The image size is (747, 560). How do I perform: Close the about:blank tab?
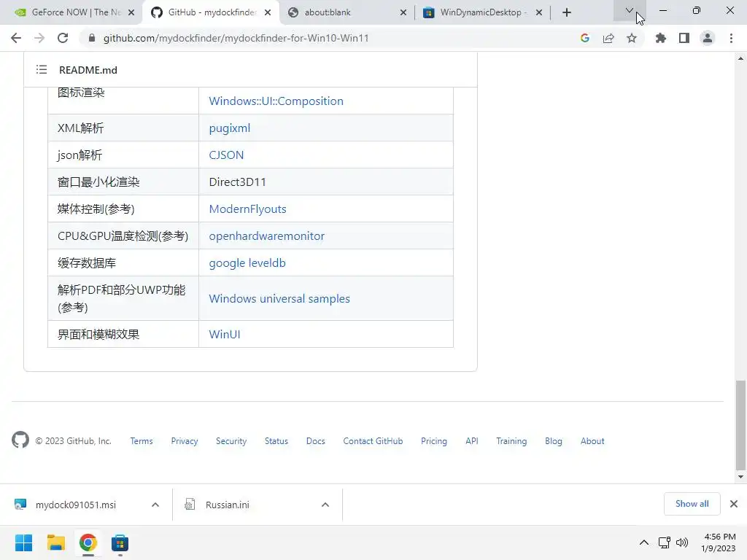(x=403, y=12)
